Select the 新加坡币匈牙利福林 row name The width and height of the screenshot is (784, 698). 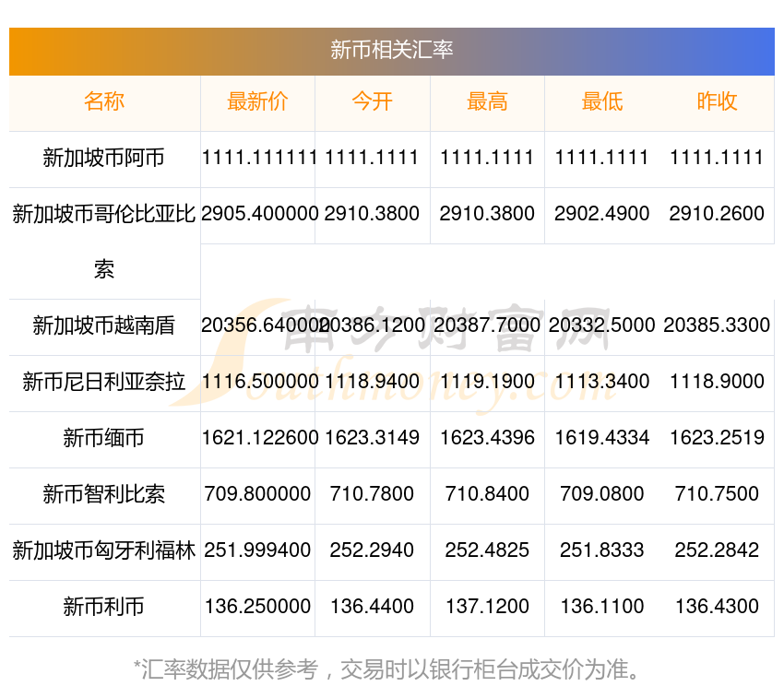pyautogui.click(x=104, y=551)
